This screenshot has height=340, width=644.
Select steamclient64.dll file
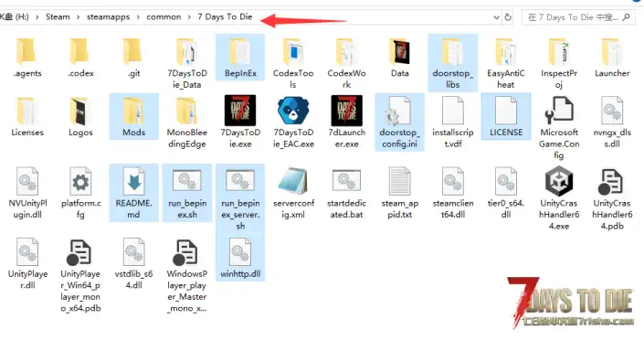click(x=452, y=193)
